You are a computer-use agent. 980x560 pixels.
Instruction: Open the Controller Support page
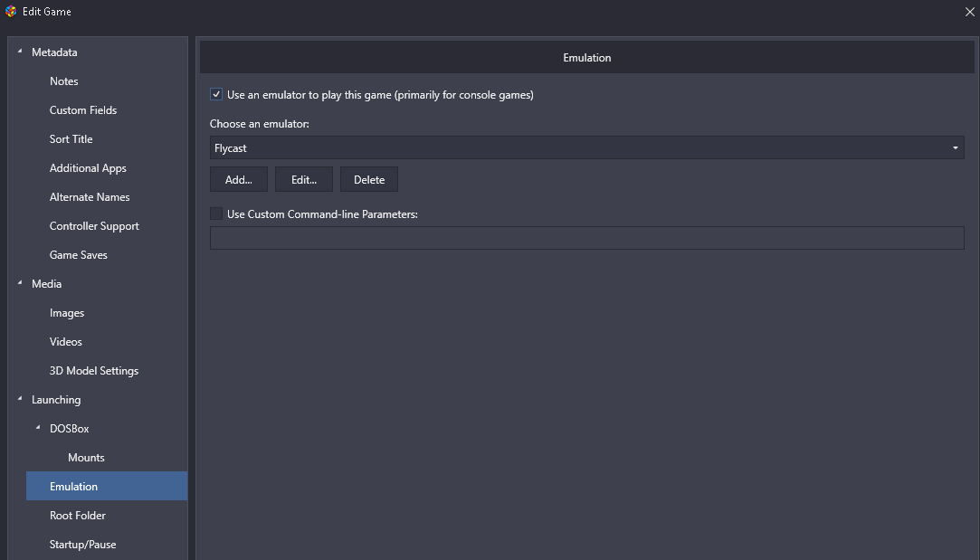point(94,226)
